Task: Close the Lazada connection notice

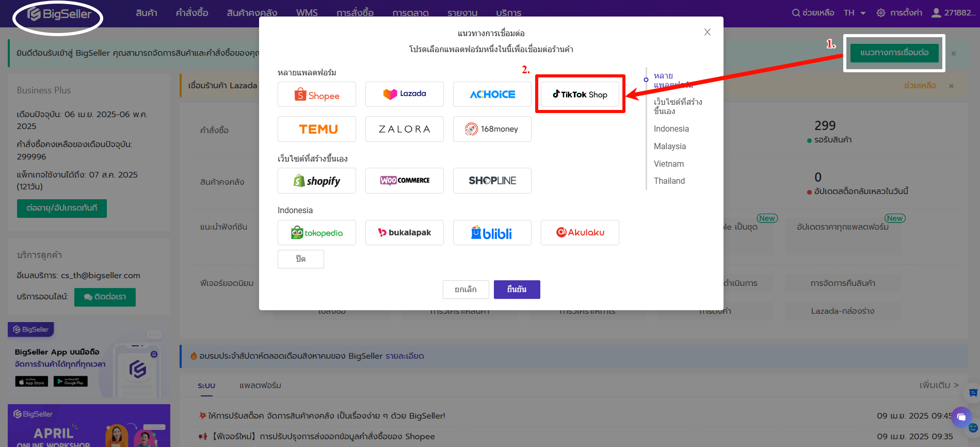Action: (951, 86)
